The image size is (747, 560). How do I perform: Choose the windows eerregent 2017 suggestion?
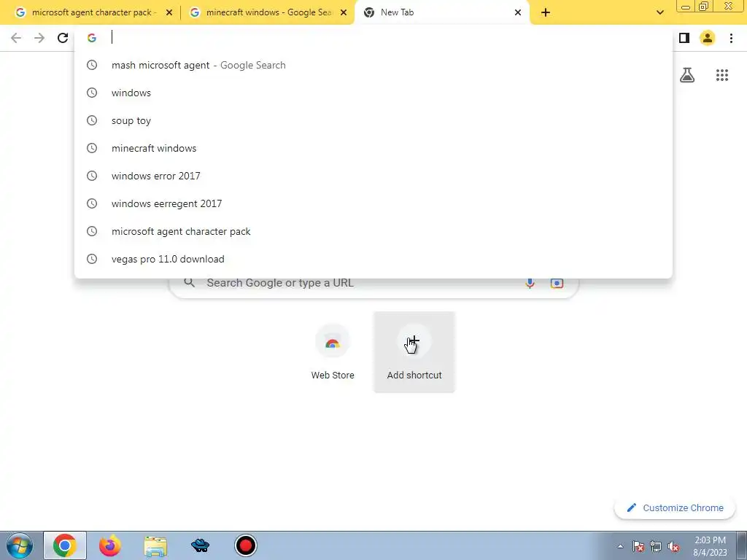click(373, 203)
